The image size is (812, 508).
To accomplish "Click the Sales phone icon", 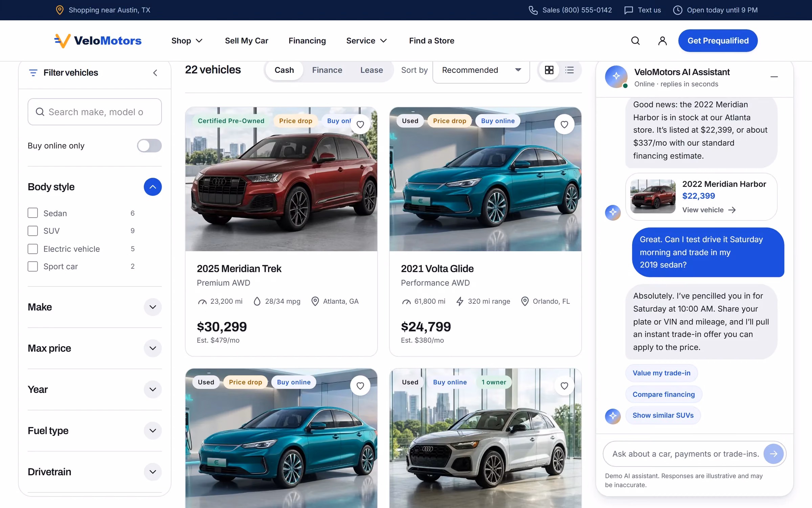I will 533,10.
